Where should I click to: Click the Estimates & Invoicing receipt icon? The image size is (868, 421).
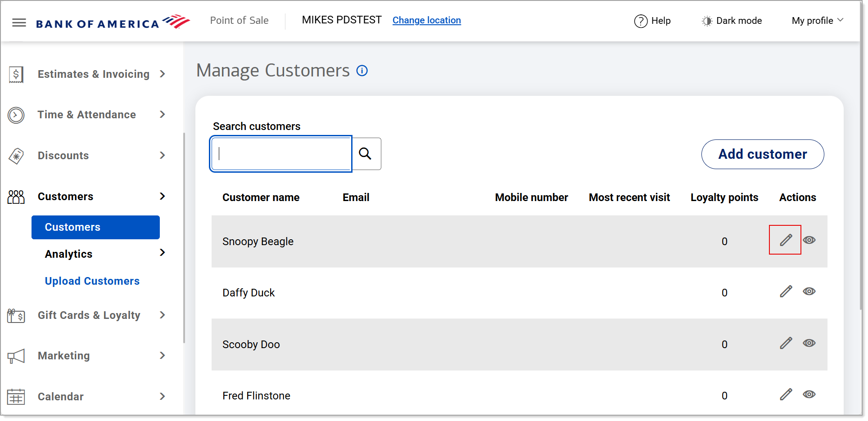click(16, 74)
